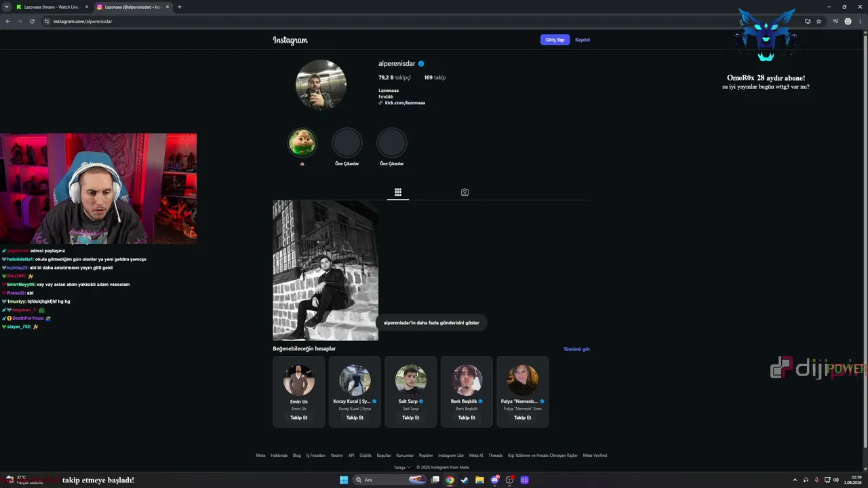Click the microphone icon in system tray

816,480
